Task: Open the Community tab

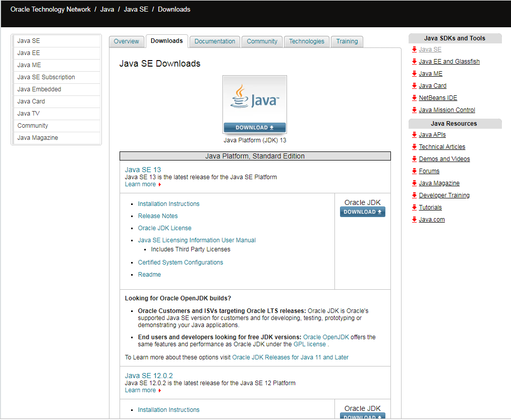Action: [262, 41]
